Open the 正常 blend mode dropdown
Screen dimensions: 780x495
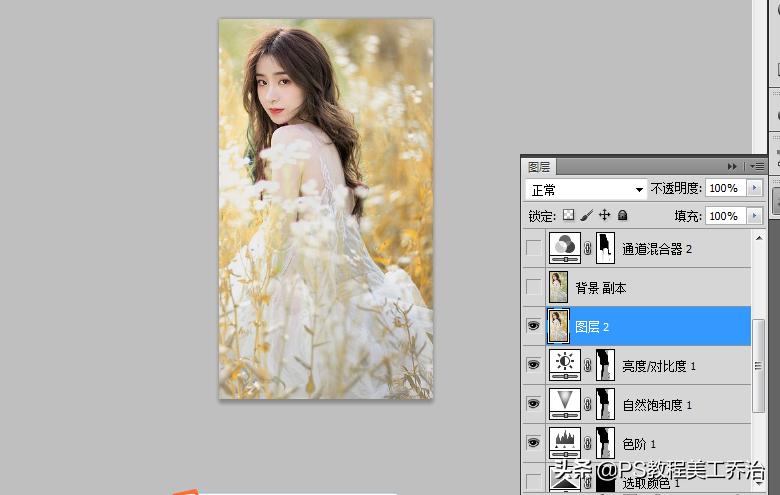point(587,189)
